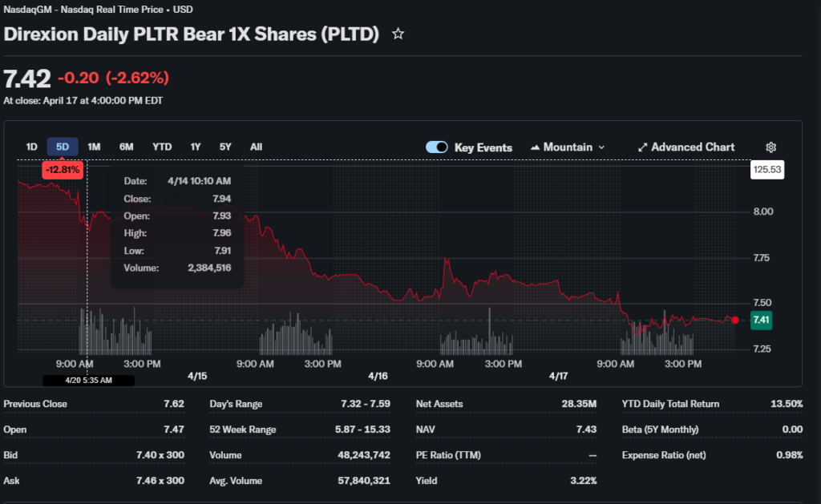Click the mountain chart type icon
Screen dimensions: 821x504
535,147
